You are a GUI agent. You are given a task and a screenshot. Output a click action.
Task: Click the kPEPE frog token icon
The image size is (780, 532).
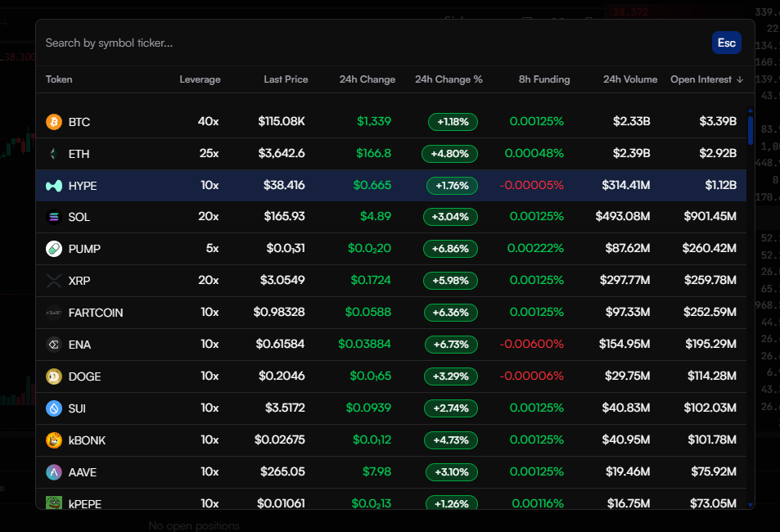point(54,503)
